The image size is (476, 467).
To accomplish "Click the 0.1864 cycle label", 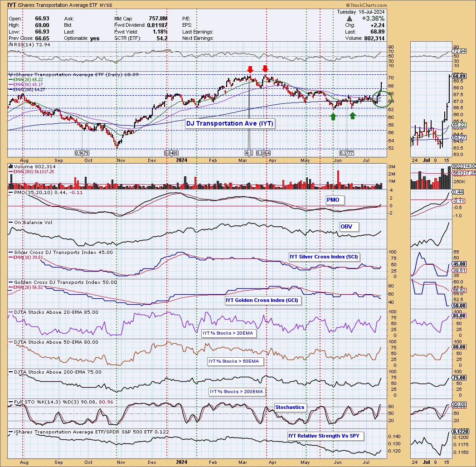I will pos(263,153).
